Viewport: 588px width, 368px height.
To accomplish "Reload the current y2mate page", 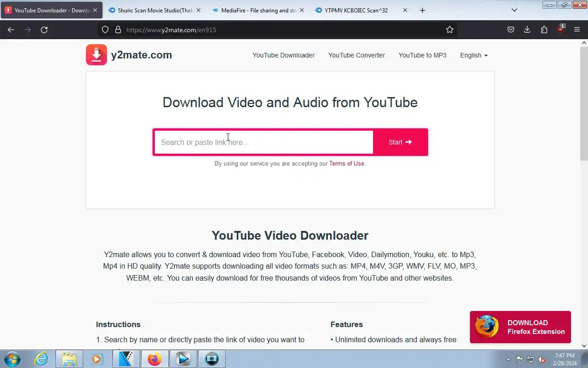I will (x=44, y=29).
